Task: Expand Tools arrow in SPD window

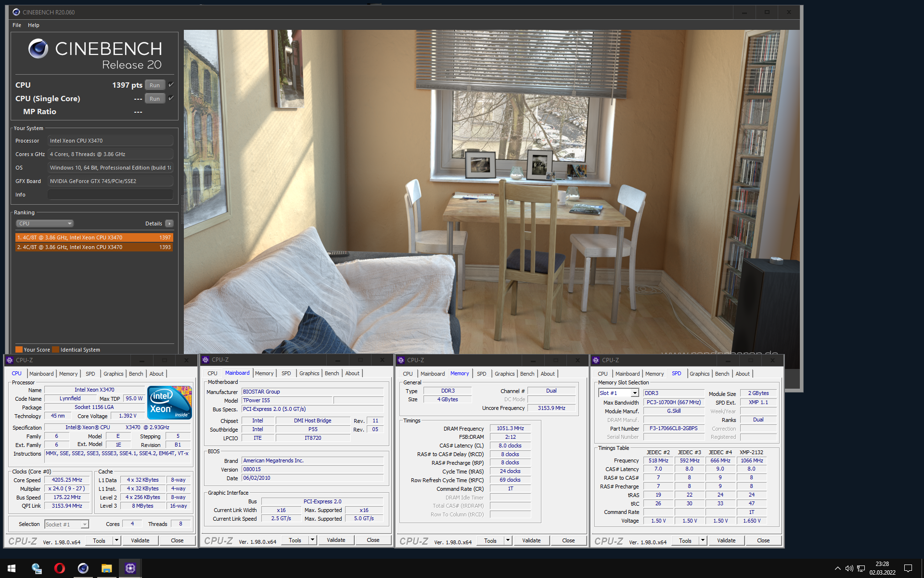Action: tap(703, 540)
